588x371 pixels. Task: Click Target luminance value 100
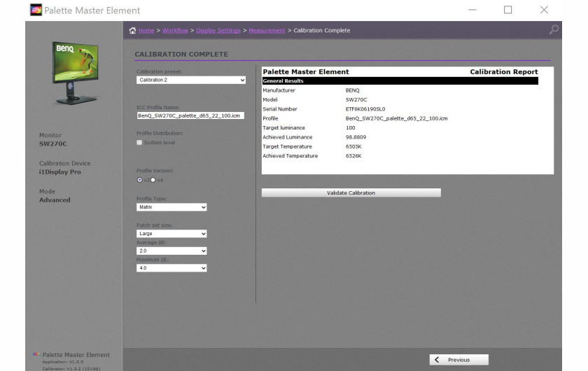pyautogui.click(x=350, y=128)
